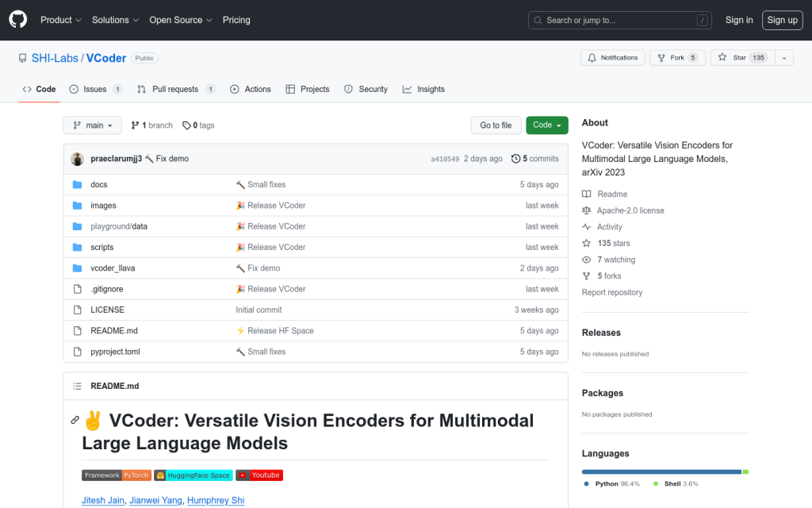View the 5 forks link
This screenshot has height=508, width=812.
[x=601, y=276]
